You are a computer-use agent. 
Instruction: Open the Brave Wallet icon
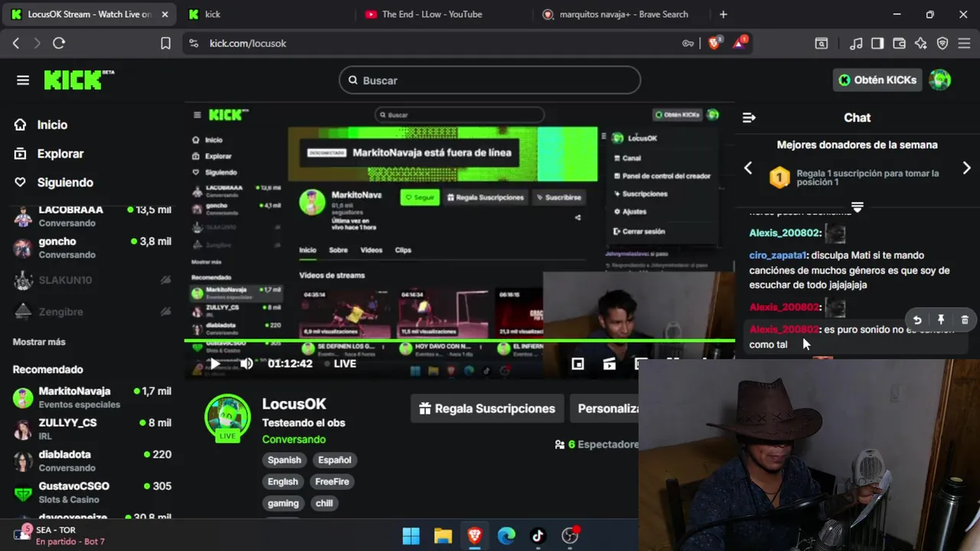(x=900, y=44)
